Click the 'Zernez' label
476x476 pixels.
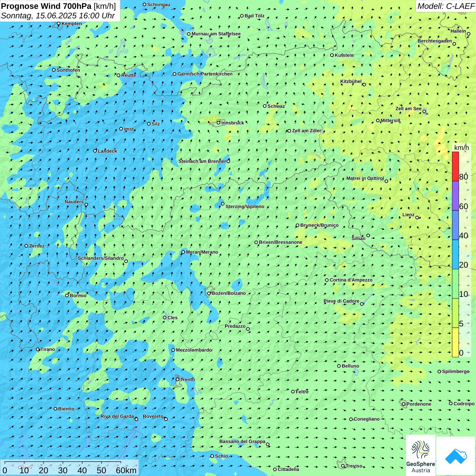coord(37,246)
